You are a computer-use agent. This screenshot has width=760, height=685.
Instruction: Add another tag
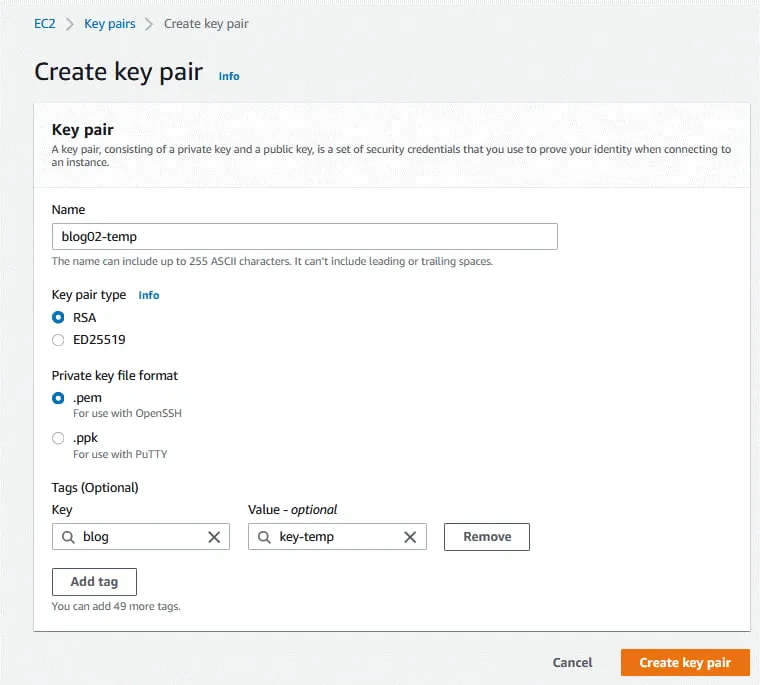pyautogui.click(x=94, y=582)
